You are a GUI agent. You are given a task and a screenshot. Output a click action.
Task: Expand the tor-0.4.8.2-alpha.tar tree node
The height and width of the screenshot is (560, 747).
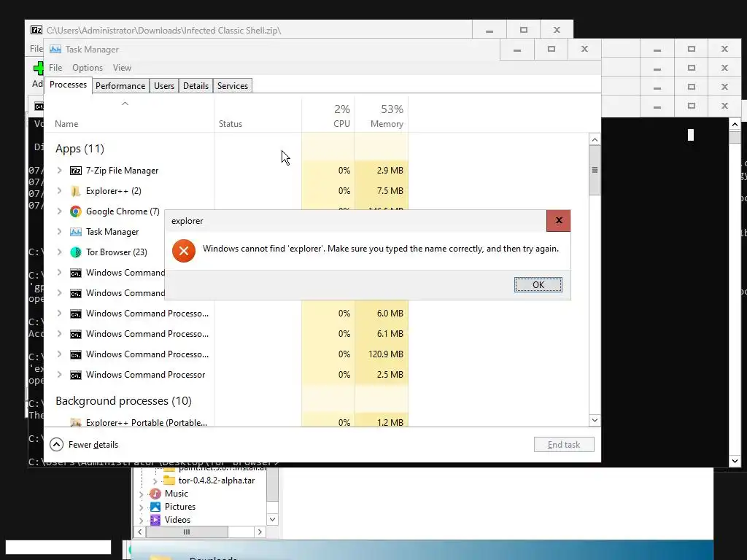point(155,481)
